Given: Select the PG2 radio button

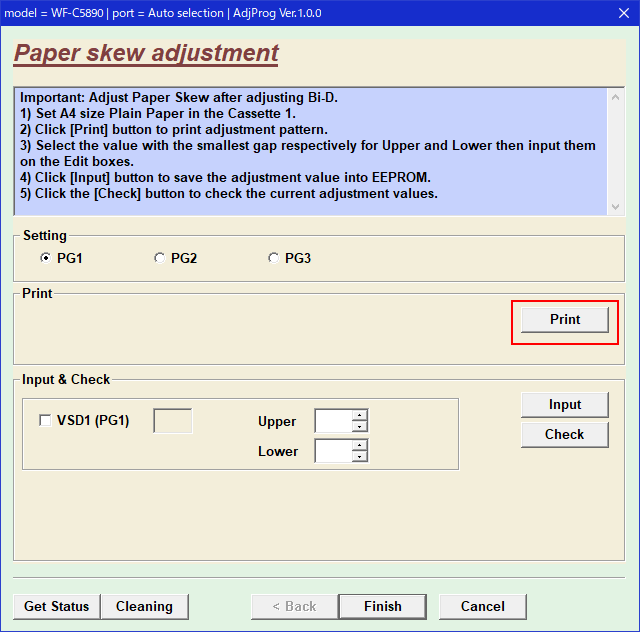Looking at the screenshot, I should click(x=160, y=258).
